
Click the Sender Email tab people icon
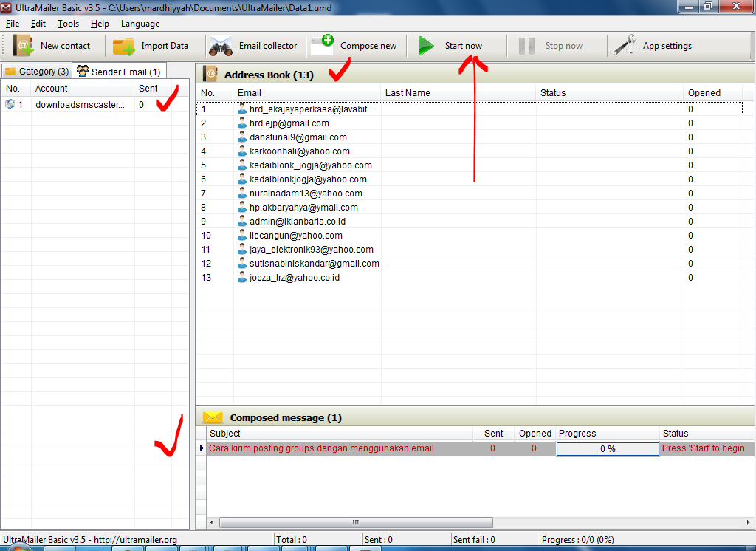tap(83, 71)
